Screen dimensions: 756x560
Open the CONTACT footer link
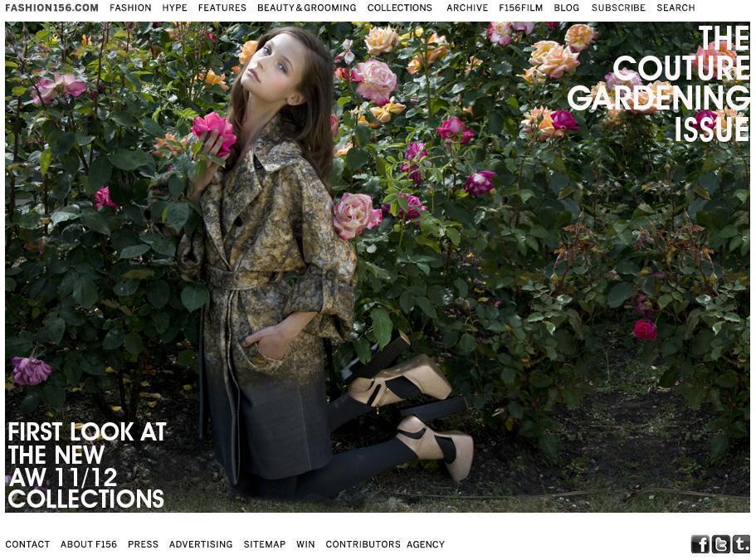coord(27,544)
